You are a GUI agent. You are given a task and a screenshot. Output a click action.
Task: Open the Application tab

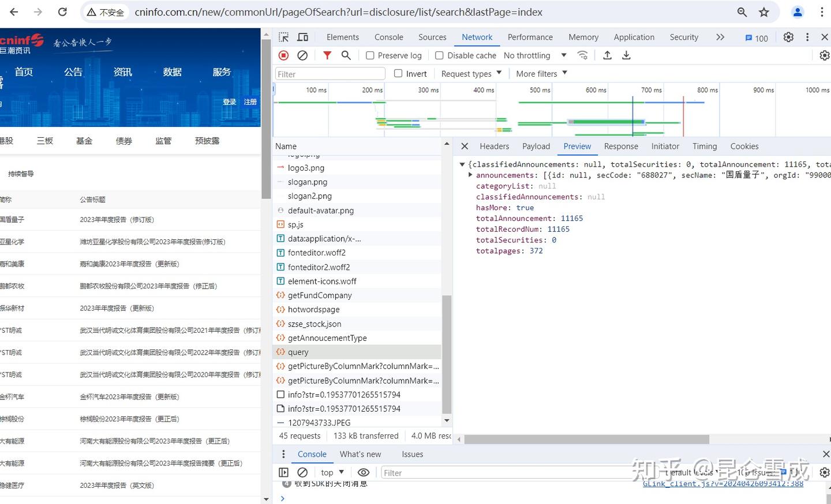[x=634, y=37]
